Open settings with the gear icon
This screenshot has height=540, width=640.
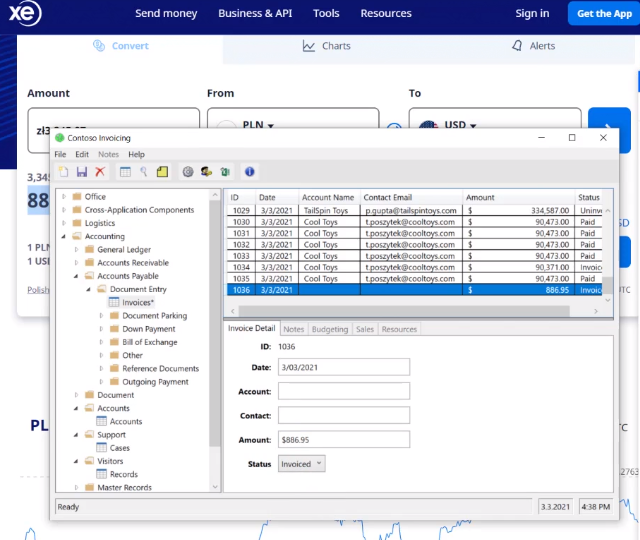click(x=188, y=172)
